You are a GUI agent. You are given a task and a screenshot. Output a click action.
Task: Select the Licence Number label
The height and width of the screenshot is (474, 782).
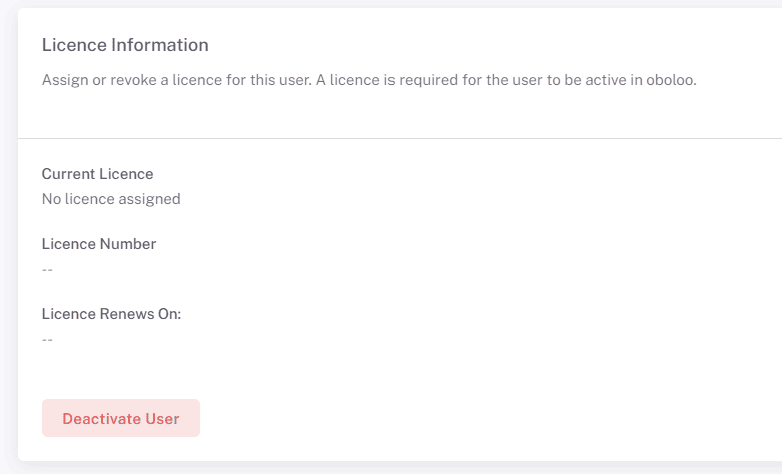pos(99,244)
